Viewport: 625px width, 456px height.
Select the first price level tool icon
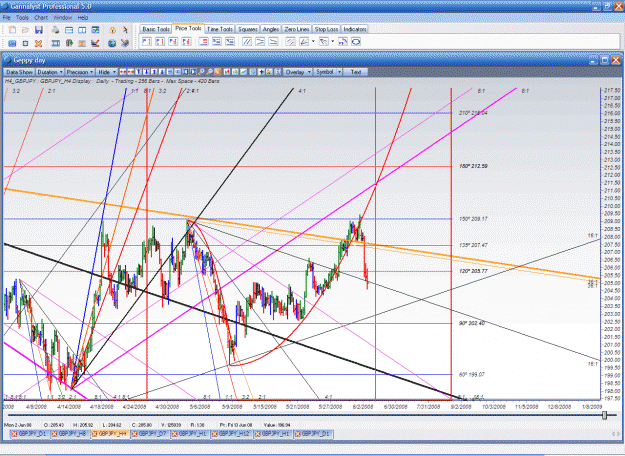(x=147, y=41)
